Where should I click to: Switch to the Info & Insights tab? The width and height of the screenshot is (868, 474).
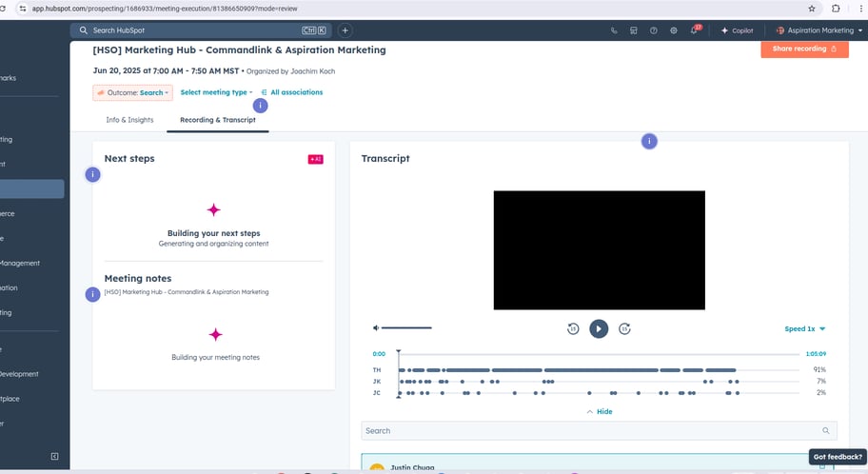129,120
